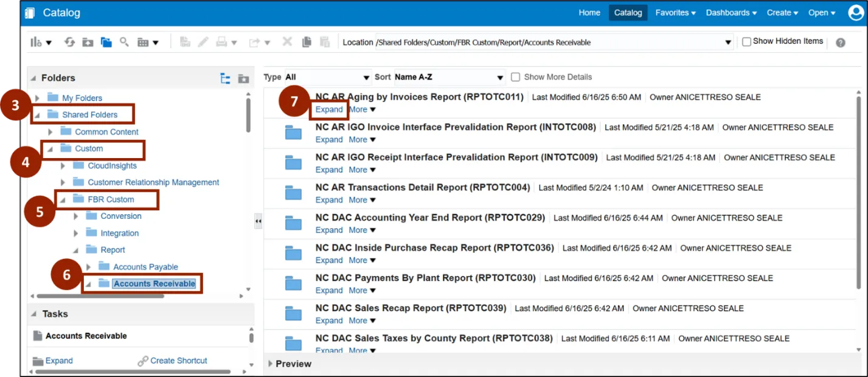This screenshot has width=868, height=377.
Task: Click the Location path field
Action: click(x=547, y=43)
